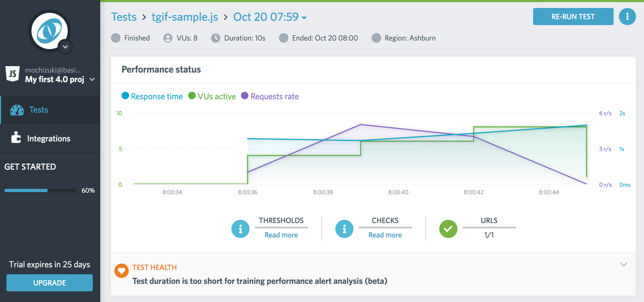The height and width of the screenshot is (302, 644).
Task: Click the orange Test Health heart icon
Action: click(x=122, y=271)
